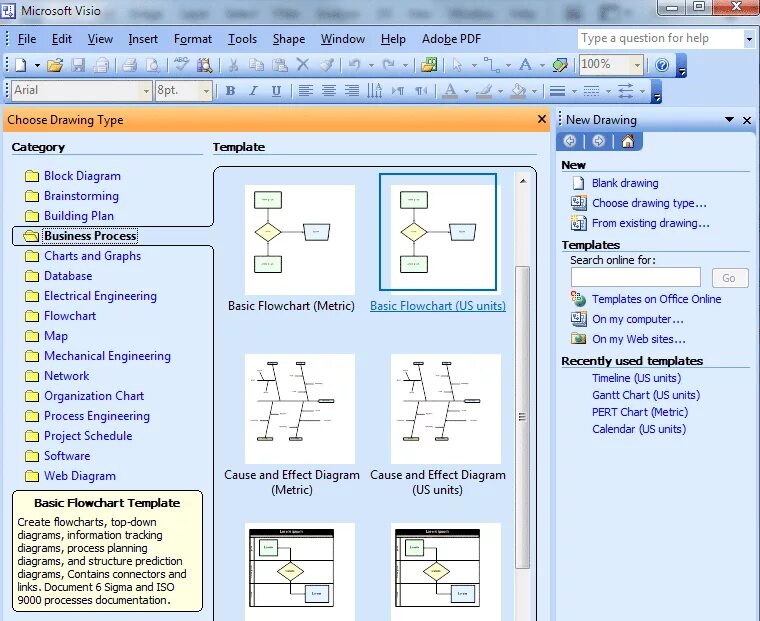Image resolution: width=760 pixels, height=621 pixels.
Task: Open the Edit menu
Action: [x=62, y=39]
